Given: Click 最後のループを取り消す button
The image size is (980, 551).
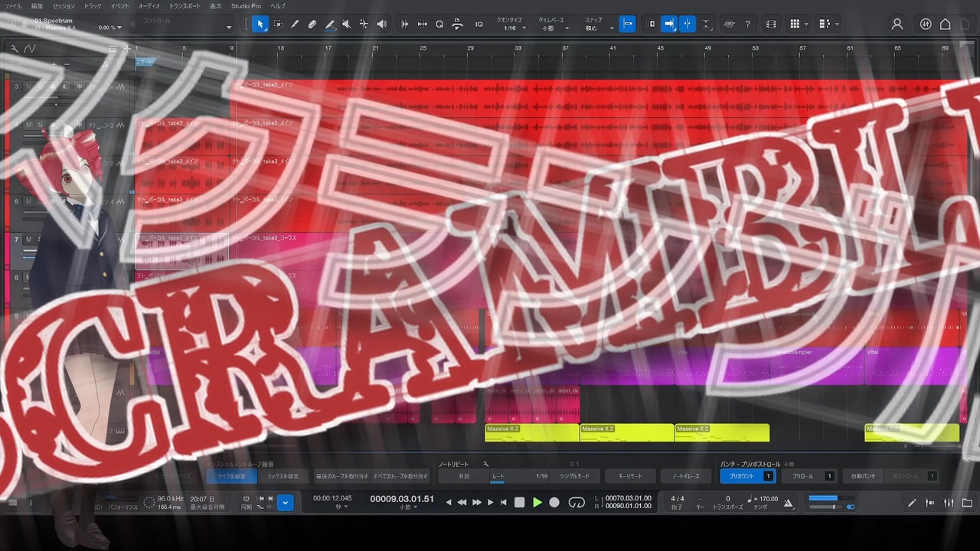Looking at the screenshot, I should pyautogui.click(x=341, y=476).
